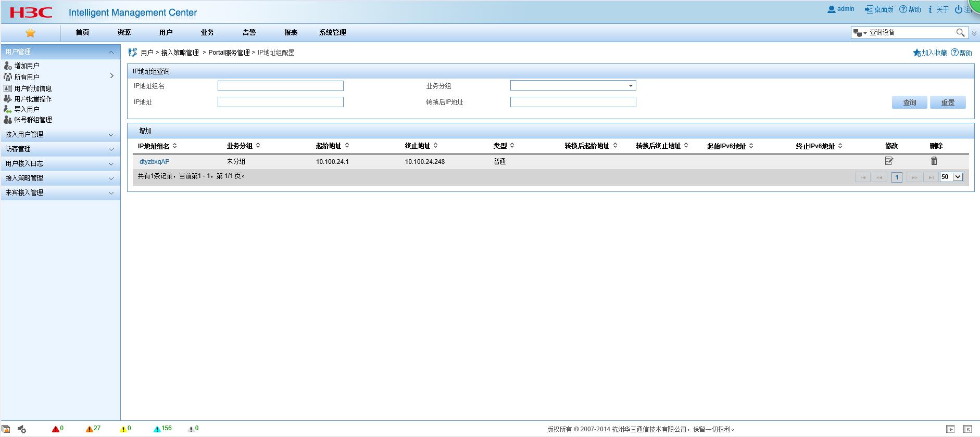The height and width of the screenshot is (437, 980).
Task: Add page to favorites (加入收藏)
Action: pos(930,53)
